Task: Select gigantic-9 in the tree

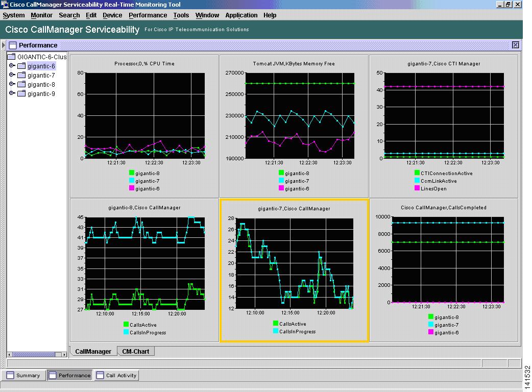Action: click(41, 93)
